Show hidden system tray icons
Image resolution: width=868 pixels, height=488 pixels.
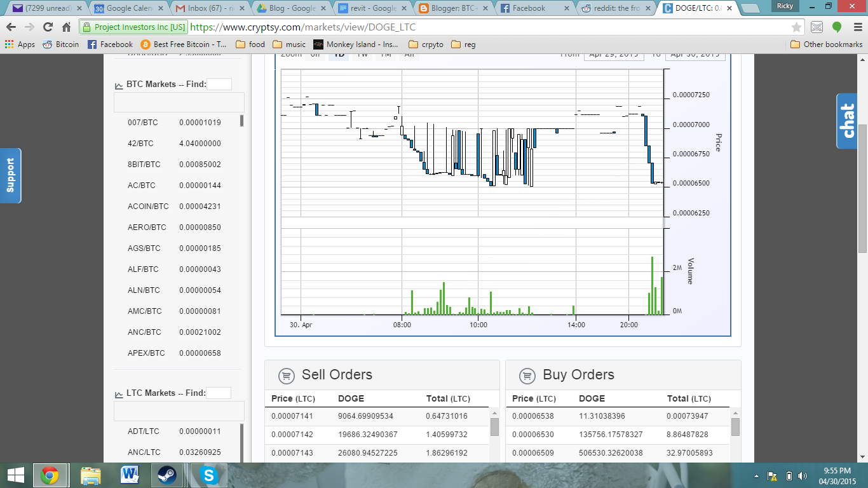pyautogui.click(x=756, y=475)
